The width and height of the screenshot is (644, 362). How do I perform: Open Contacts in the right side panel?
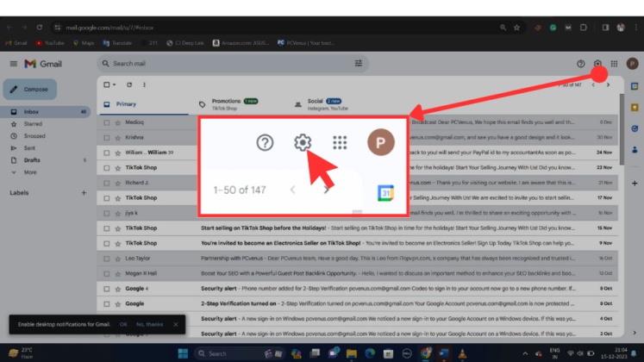pos(635,150)
